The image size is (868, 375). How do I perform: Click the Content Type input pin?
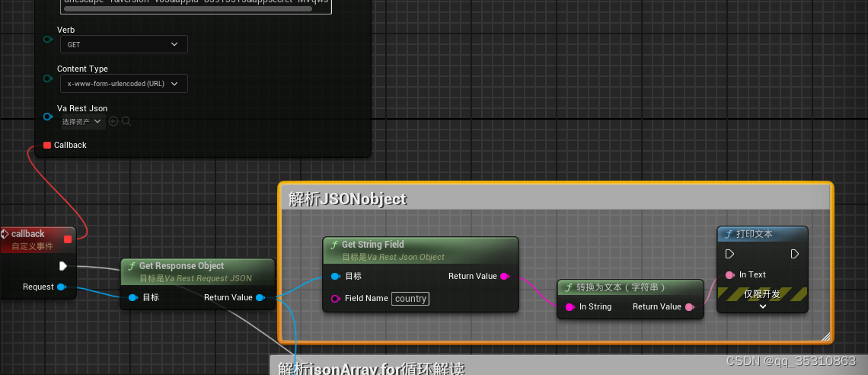pos(48,79)
